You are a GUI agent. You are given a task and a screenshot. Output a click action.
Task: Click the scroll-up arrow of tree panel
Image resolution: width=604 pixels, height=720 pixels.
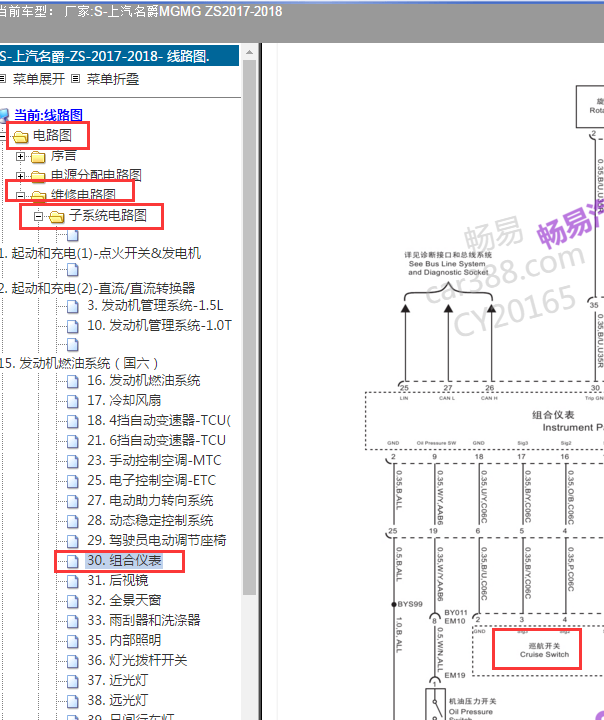249,52
